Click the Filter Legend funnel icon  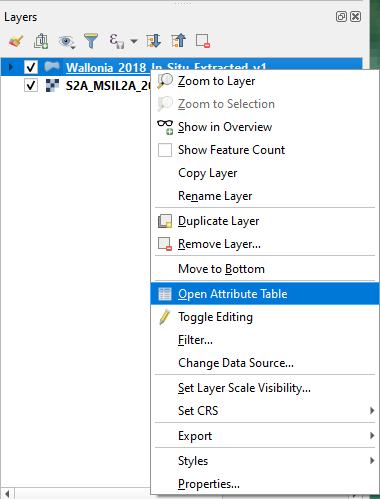click(91, 41)
